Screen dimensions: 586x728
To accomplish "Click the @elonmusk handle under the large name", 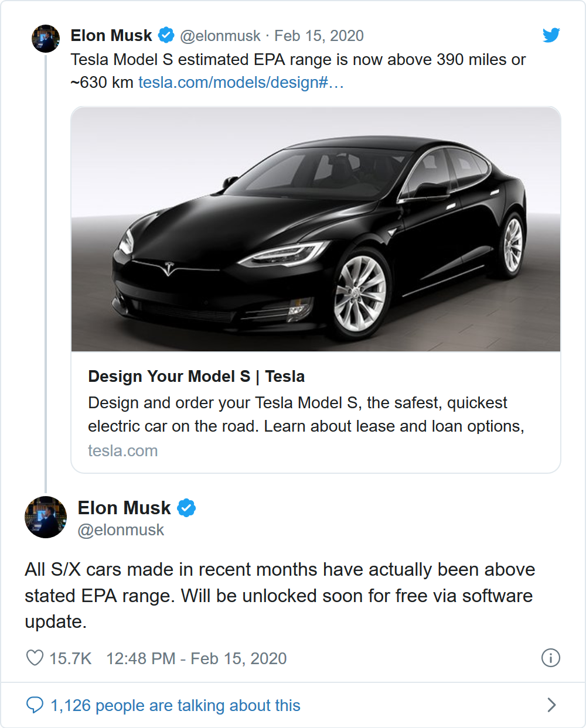I will coord(121,530).
